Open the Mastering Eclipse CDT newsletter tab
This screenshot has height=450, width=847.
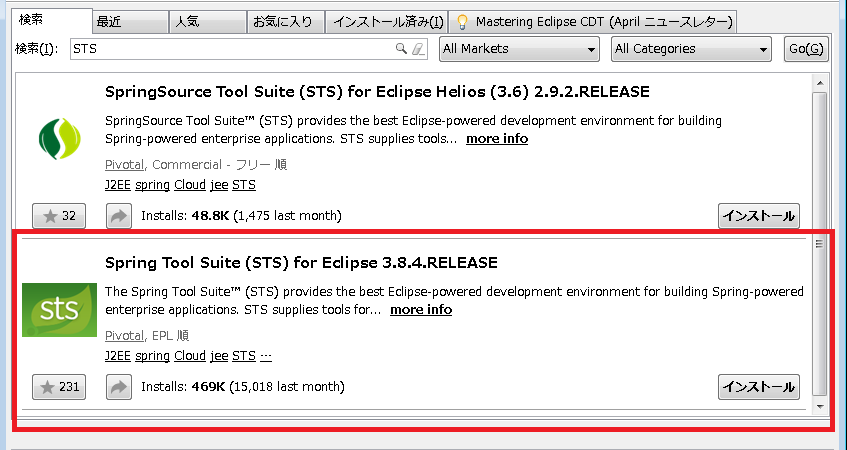pos(593,22)
